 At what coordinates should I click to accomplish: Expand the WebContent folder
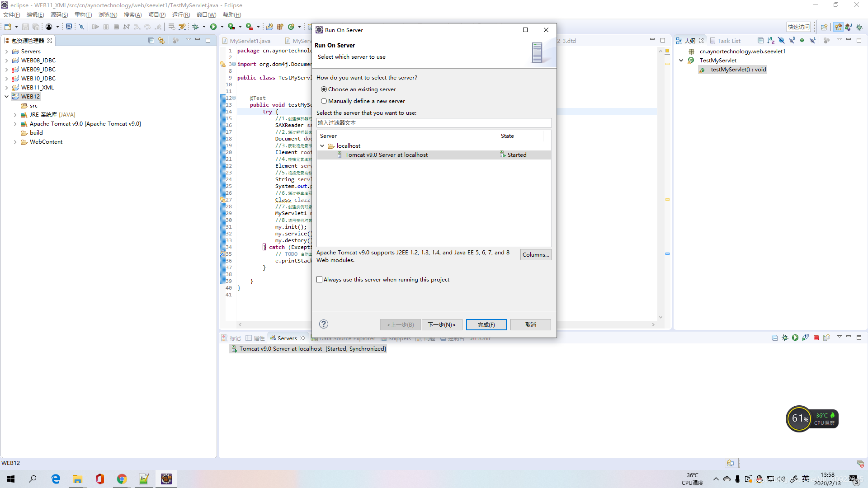pyautogui.click(x=15, y=142)
